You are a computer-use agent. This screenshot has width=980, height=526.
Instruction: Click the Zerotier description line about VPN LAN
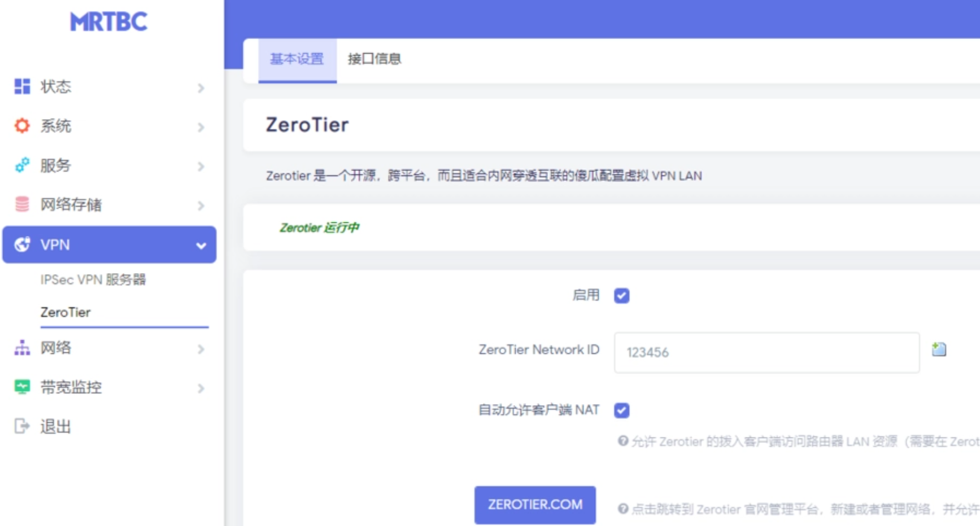[484, 176]
